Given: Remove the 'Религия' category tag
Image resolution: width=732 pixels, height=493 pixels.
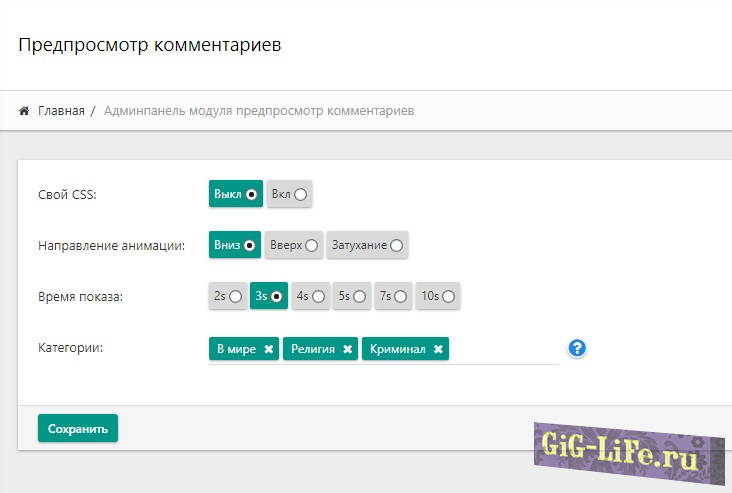Looking at the screenshot, I should coord(347,349).
